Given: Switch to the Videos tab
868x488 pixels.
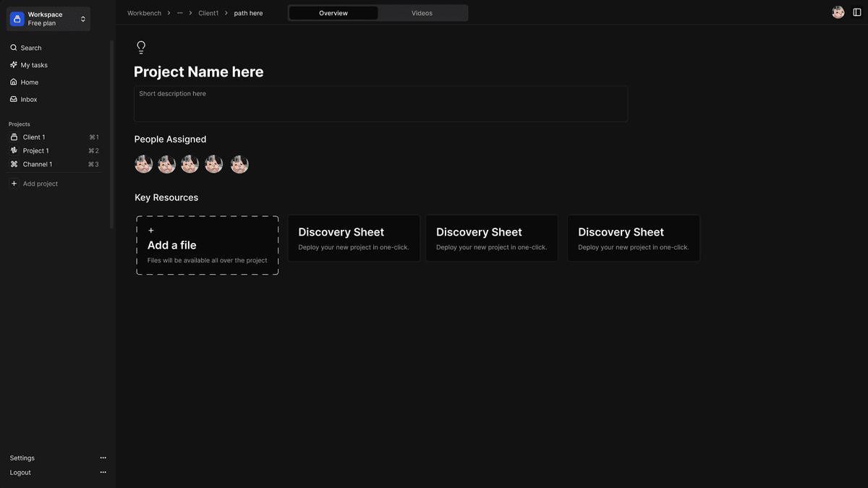Looking at the screenshot, I should pyautogui.click(x=422, y=13).
